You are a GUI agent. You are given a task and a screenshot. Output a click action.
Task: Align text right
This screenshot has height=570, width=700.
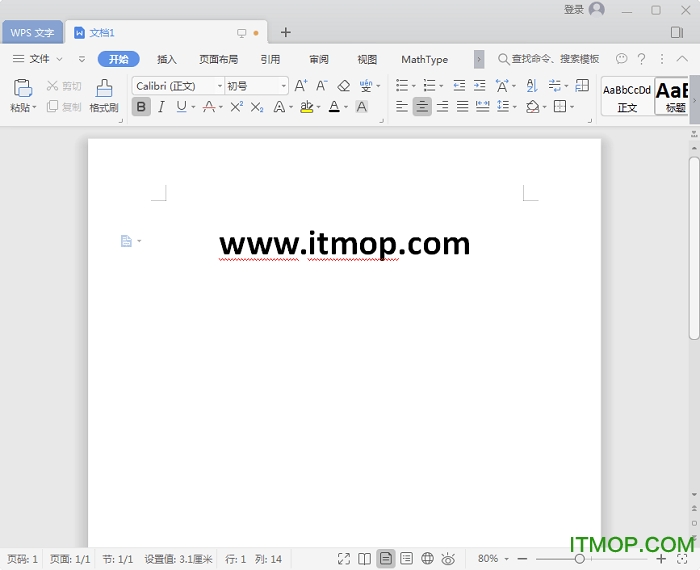coord(442,106)
